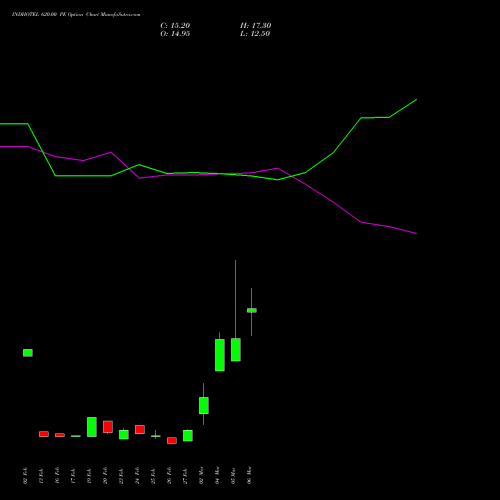
Task: Select the tall green candle above 19 Feb
Action: [x=92, y=427]
